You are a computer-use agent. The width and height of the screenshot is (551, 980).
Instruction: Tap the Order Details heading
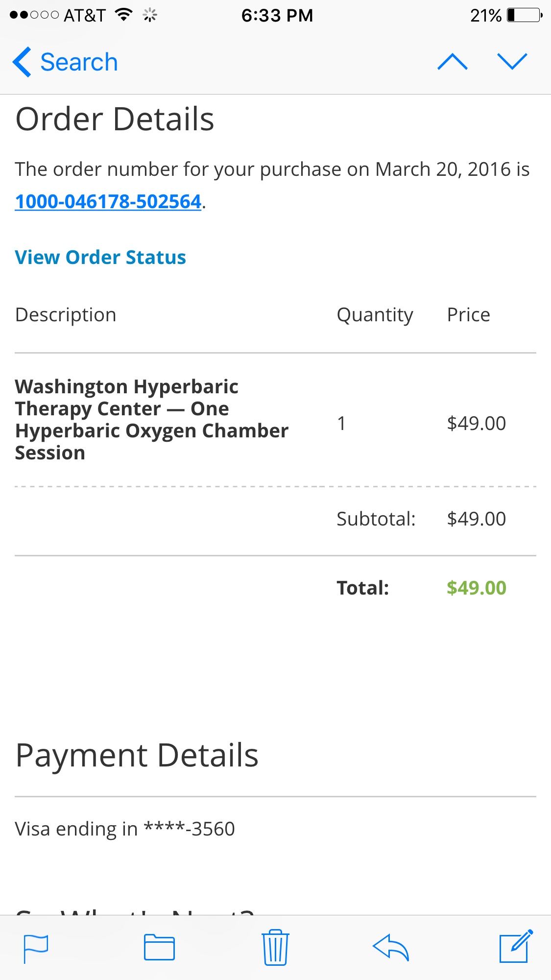pos(115,119)
